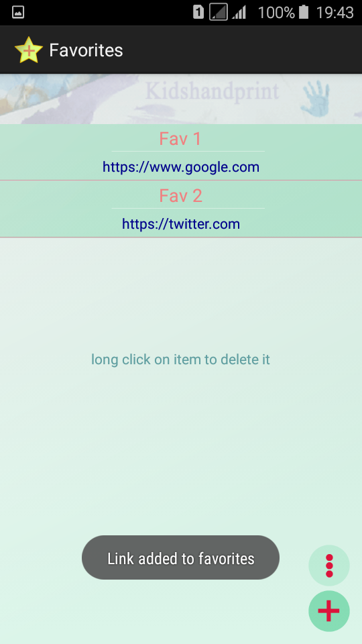The height and width of the screenshot is (644, 362).
Task: Tap the Favorites title in the header
Action: (86, 50)
